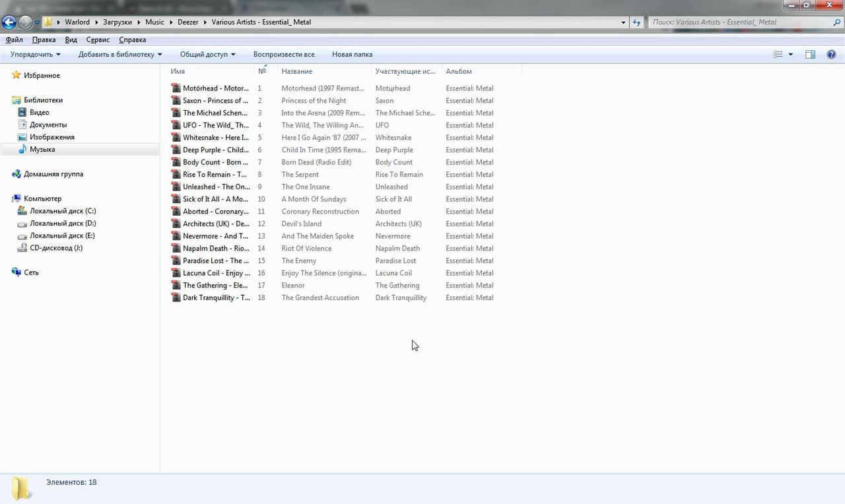Click the Библиотеки tree node
The height and width of the screenshot is (504, 845).
[x=38, y=100]
